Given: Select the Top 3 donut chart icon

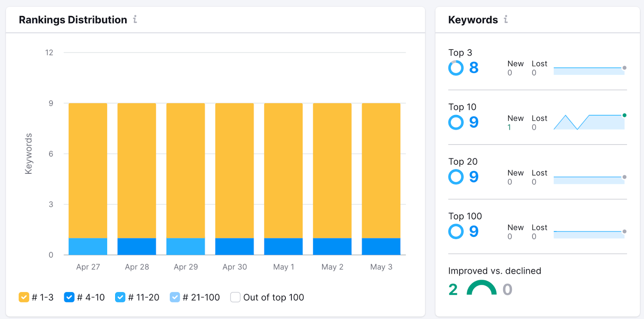Looking at the screenshot, I should (x=456, y=68).
